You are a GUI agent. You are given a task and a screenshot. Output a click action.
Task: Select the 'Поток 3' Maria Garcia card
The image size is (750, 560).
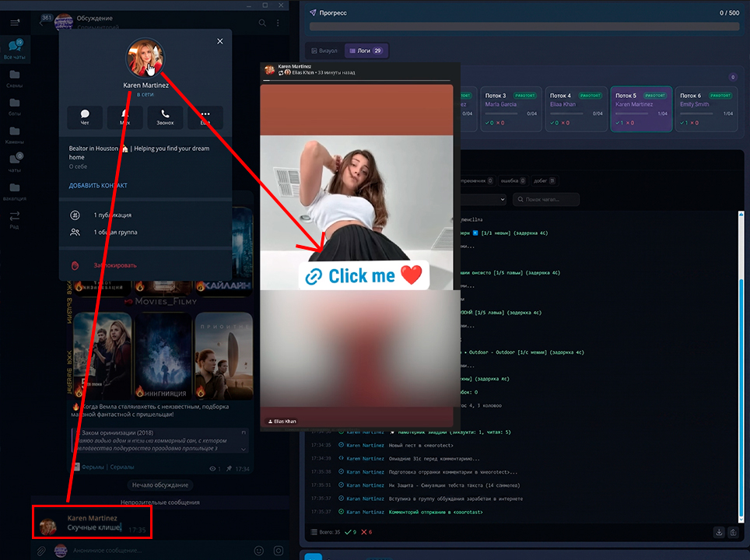pos(511,109)
